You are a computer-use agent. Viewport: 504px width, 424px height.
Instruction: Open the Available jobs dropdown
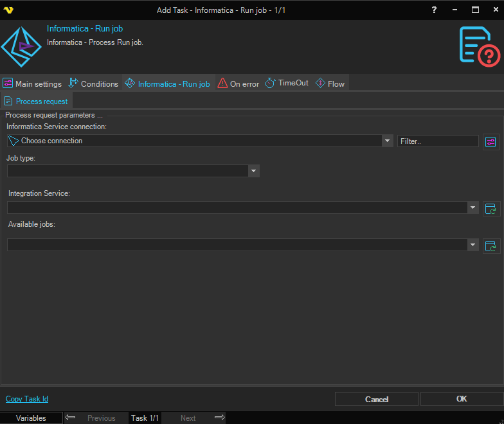[x=473, y=245]
